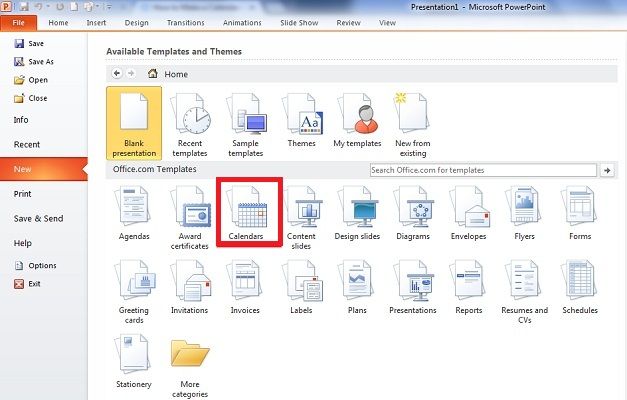
Task: Open the Forms template category
Action: coord(580,214)
